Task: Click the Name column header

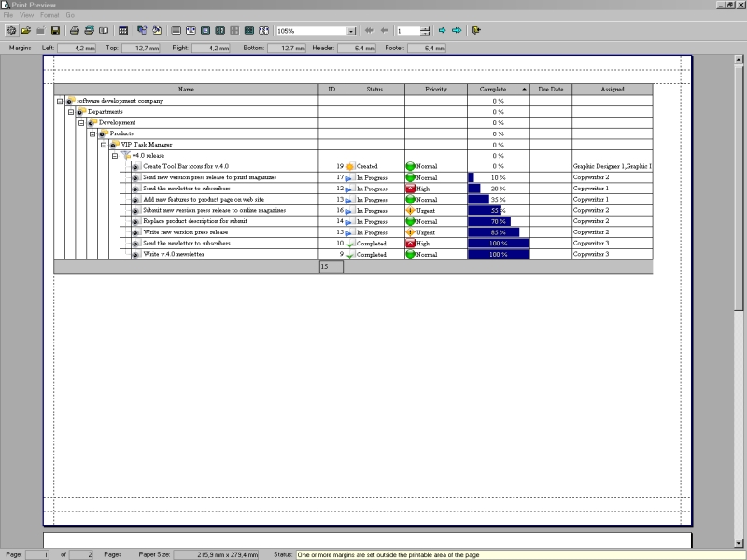Action: (x=186, y=89)
